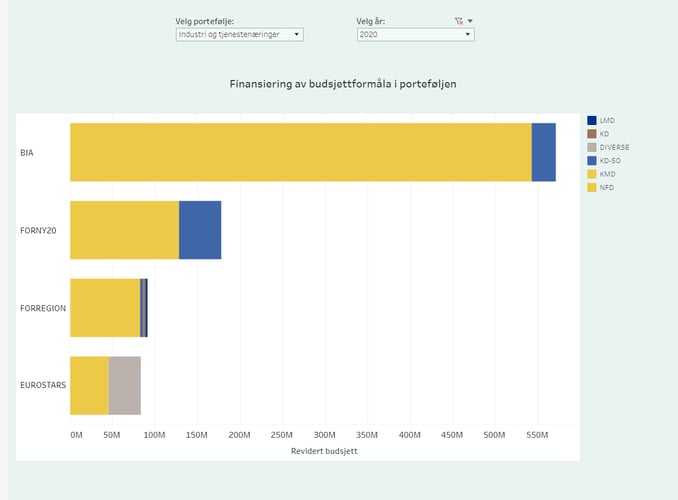Select the FORREGION row header

point(43,308)
